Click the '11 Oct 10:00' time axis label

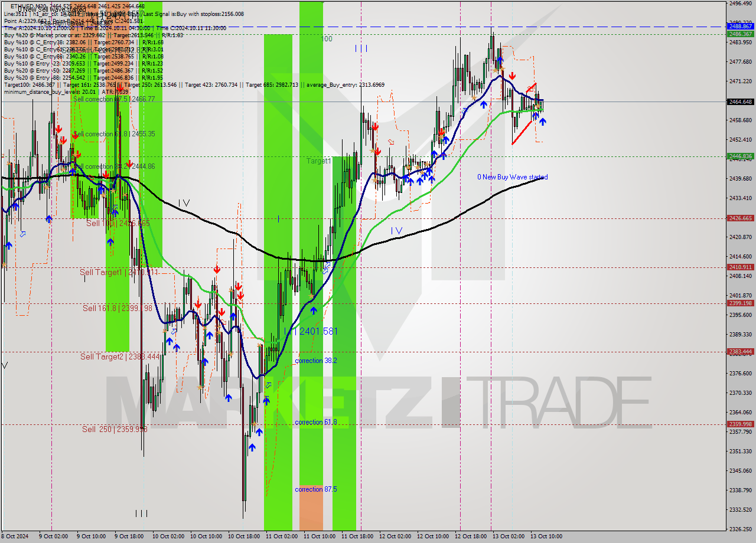320,537
